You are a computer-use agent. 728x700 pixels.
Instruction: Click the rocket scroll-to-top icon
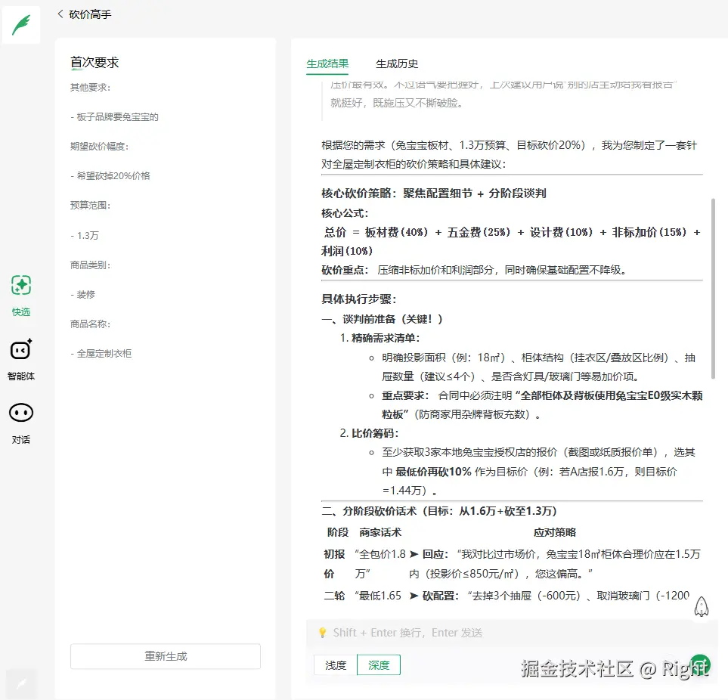pyautogui.click(x=702, y=606)
